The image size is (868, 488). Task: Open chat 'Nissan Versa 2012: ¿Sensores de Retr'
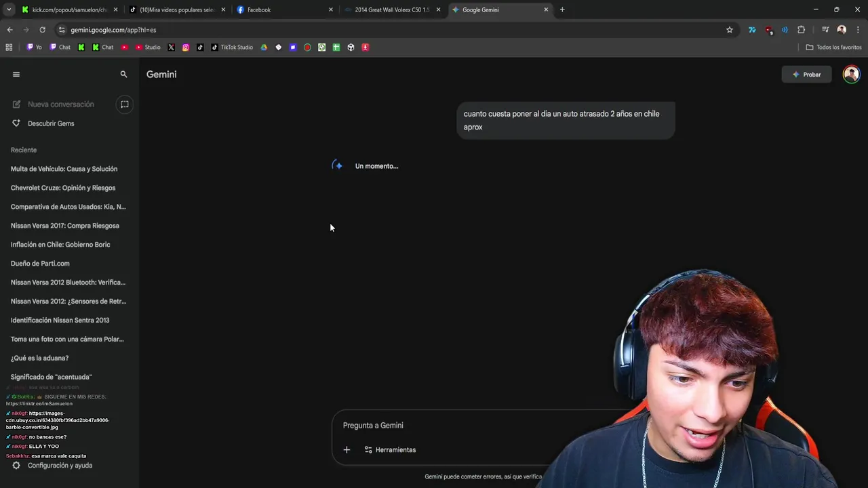tap(68, 302)
